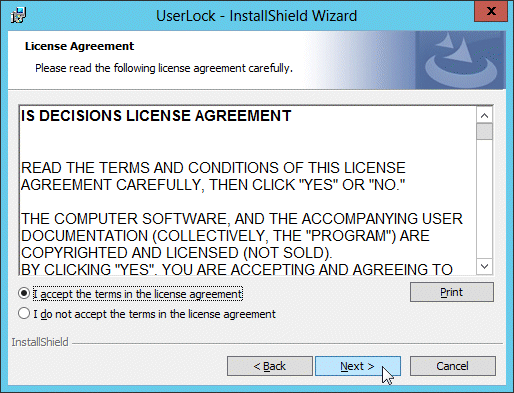514x393 pixels.
Task: Choose the do not accept radio button
Action: tap(24, 313)
